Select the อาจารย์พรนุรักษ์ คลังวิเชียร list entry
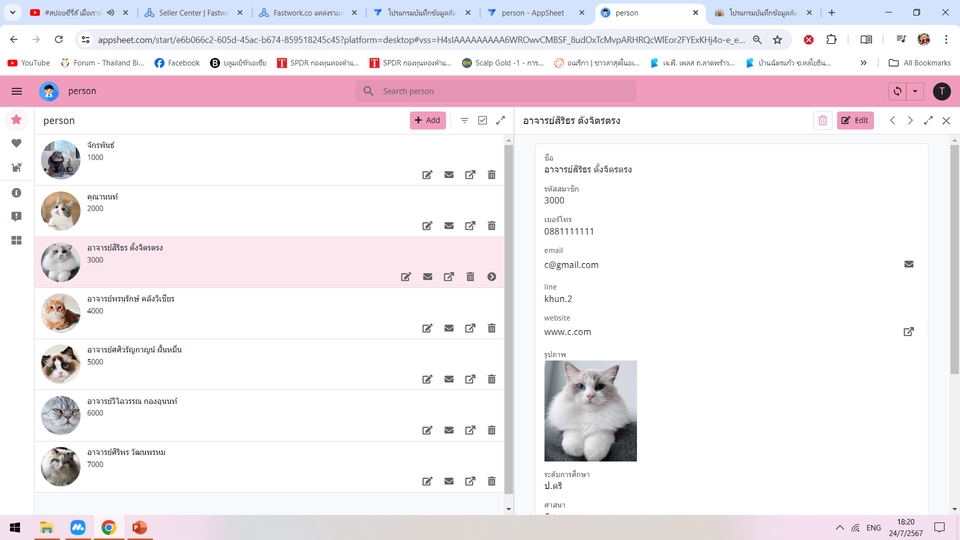Image resolution: width=960 pixels, height=540 pixels. [269, 313]
